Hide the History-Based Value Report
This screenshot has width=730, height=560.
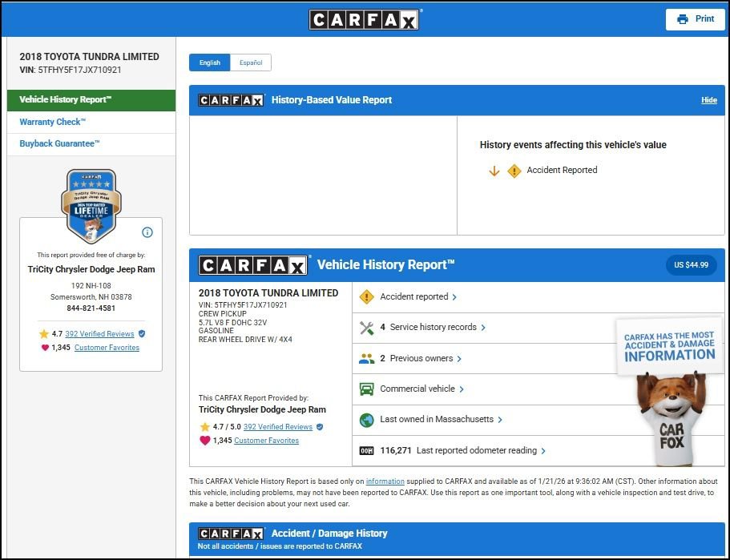pos(708,100)
